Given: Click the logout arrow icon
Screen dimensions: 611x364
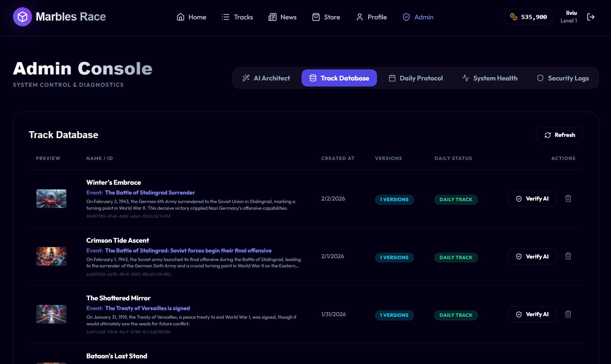Looking at the screenshot, I should tap(591, 17).
